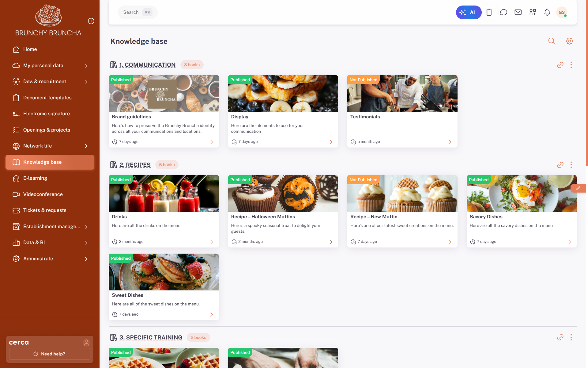Viewport: 588px width, 368px height.
Task: Open Recipes section three-dot menu
Action: [571, 165]
